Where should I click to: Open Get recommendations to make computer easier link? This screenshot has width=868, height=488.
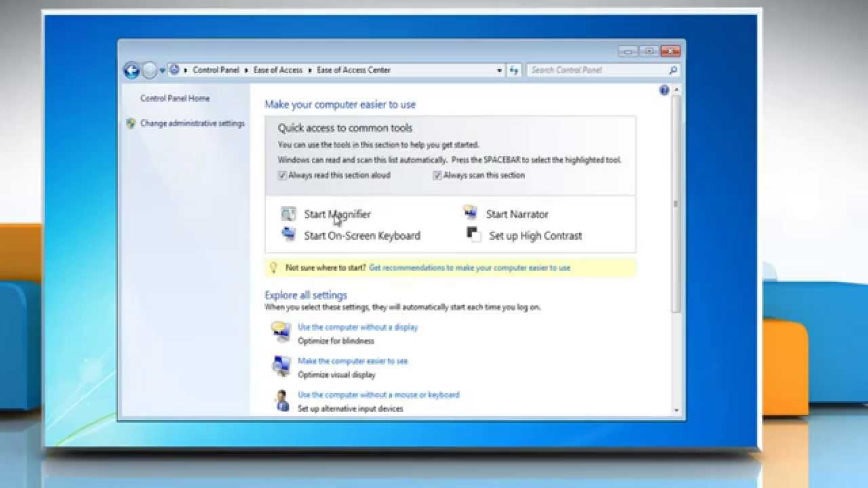pyautogui.click(x=469, y=268)
